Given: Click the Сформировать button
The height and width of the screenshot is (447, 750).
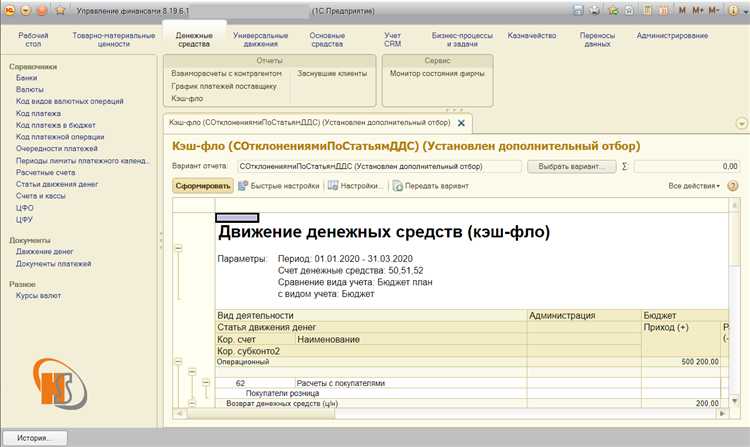Looking at the screenshot, I should point(203,186).
